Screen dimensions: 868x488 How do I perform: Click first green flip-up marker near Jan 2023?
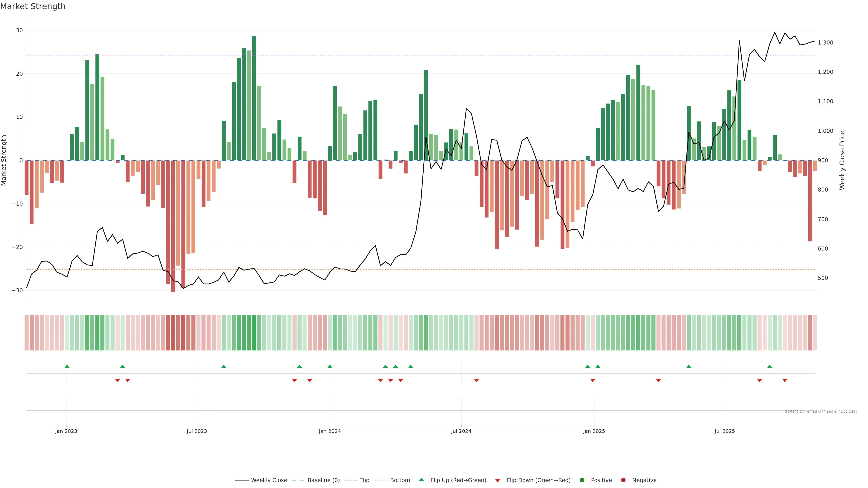[x=67, y=366]
